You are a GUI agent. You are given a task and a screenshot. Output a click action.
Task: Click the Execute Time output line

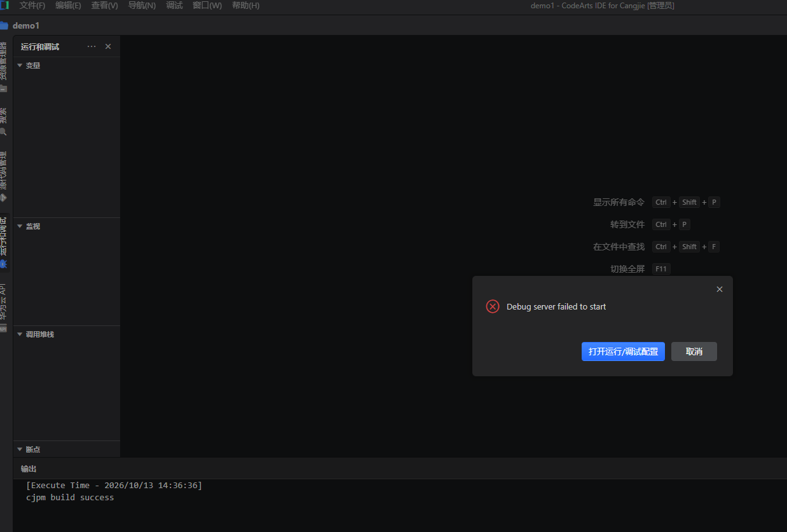tap(114, 486)
